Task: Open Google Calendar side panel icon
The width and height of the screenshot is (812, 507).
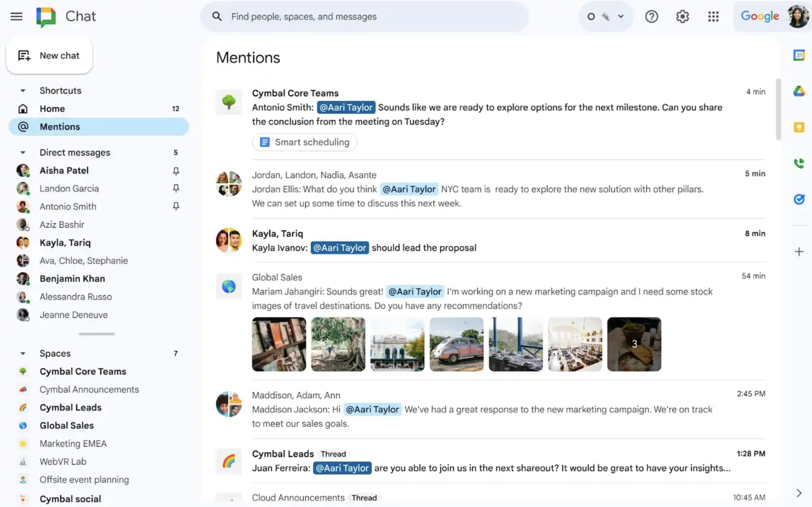Action: 799,55
